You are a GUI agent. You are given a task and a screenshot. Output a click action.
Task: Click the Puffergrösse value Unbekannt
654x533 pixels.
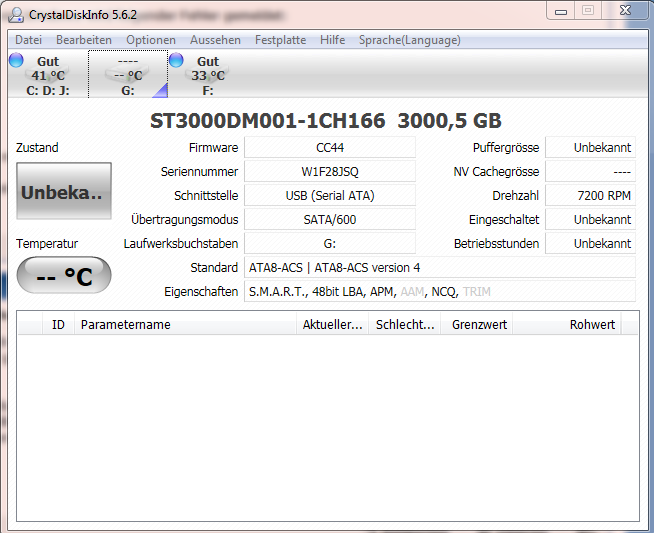[x=591, y=148]
